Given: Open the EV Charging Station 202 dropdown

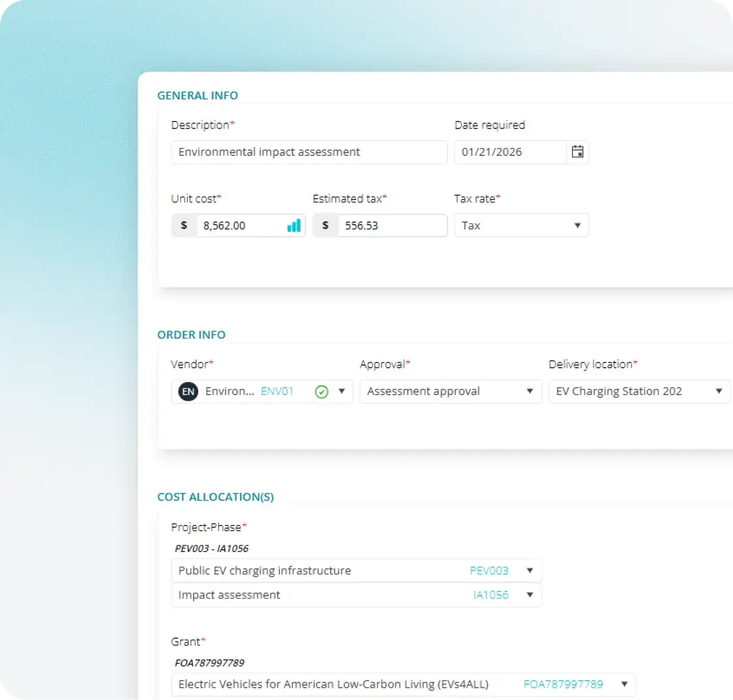Looking at the screenshot, I should [x=639, y=391].
